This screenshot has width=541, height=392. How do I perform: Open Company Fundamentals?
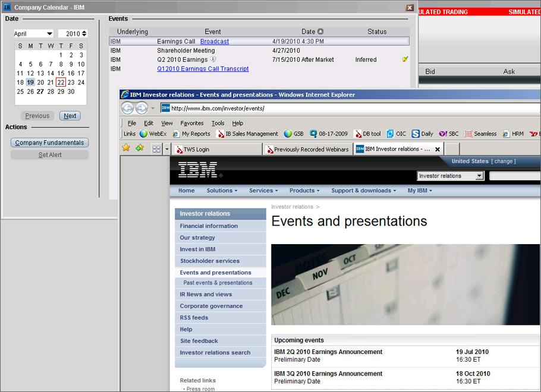coord(49,143)
